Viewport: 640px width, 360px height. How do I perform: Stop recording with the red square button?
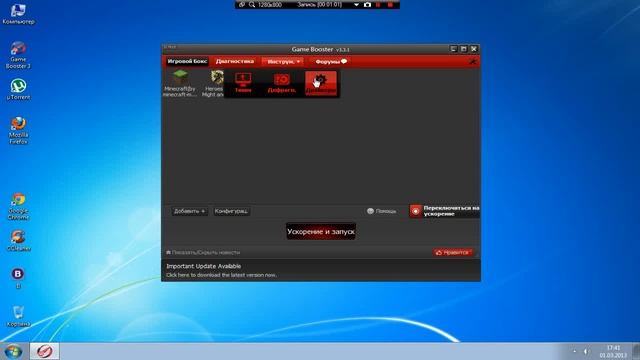coord(390,4)
